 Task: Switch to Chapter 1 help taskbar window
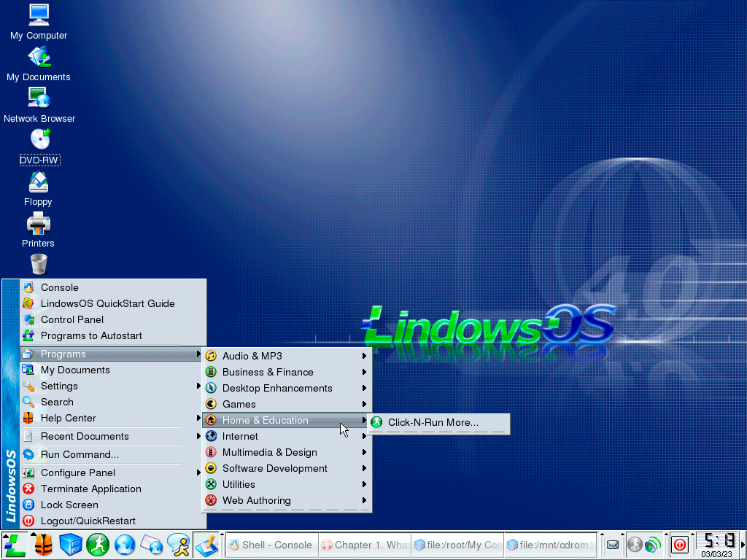[365, 545]
